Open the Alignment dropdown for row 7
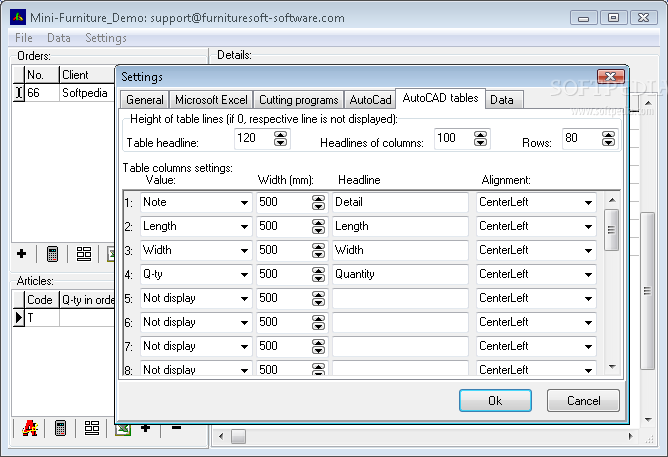Viewport: 668px width, 457px height. point(588,347)
